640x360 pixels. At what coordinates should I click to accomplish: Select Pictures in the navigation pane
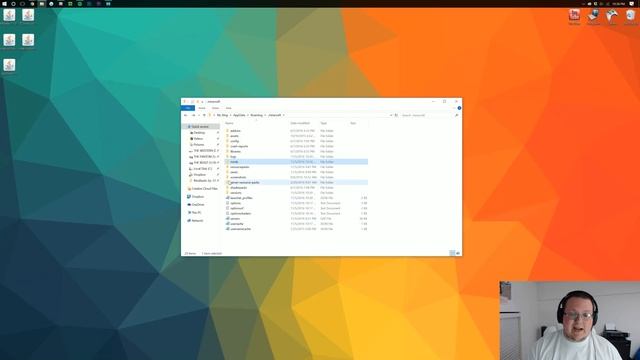click(199, 145)
